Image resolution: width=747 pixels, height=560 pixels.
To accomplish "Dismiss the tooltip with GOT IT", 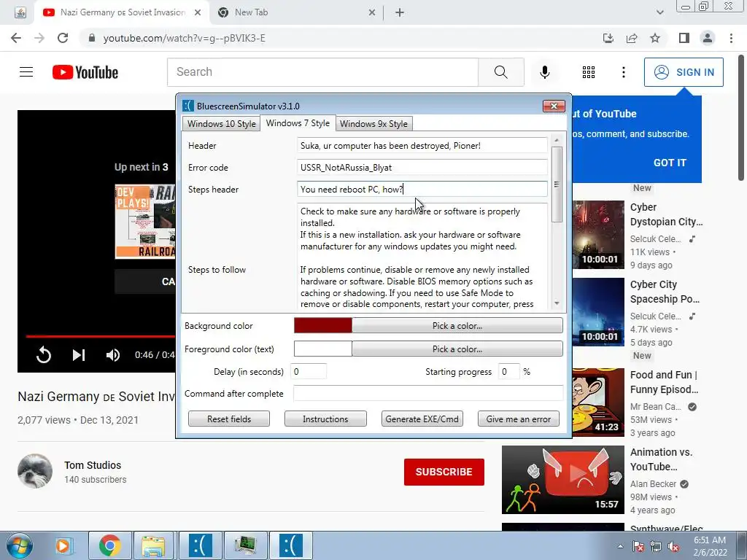I will 670,163.
